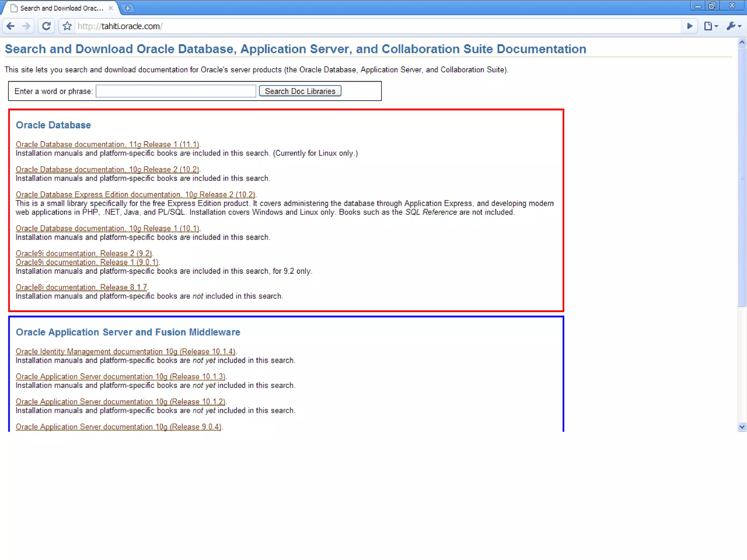Image resolution: width=747 pixels, height=560 pixels.
Task: Open Oracle Identity Management 10.1.4 documentation link
Action: tap(125, 351)
